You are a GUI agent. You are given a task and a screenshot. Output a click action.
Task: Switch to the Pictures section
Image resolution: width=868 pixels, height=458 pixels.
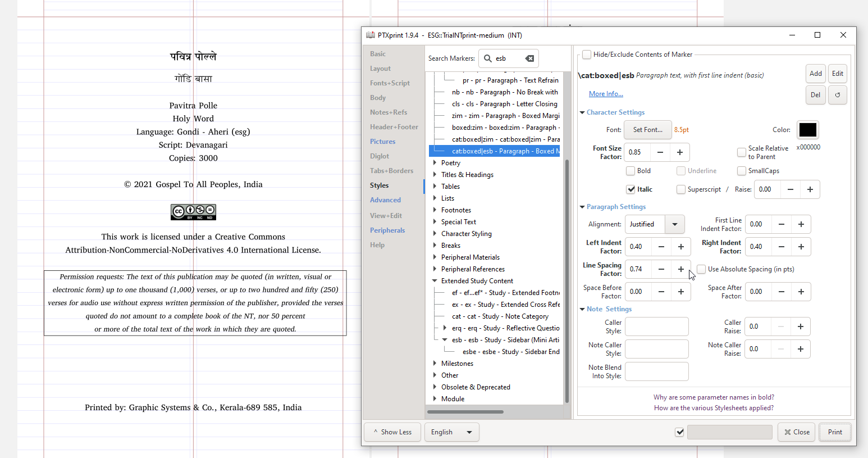tap(382, 141)
